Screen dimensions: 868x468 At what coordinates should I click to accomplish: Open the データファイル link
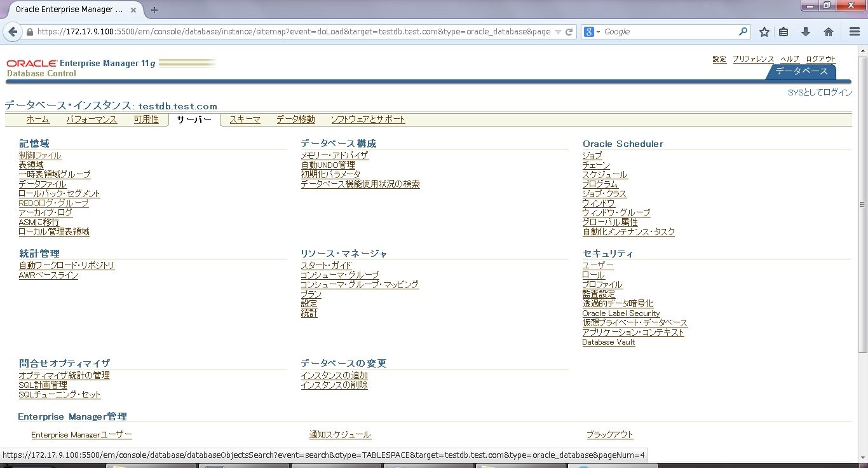pos(43,184)
